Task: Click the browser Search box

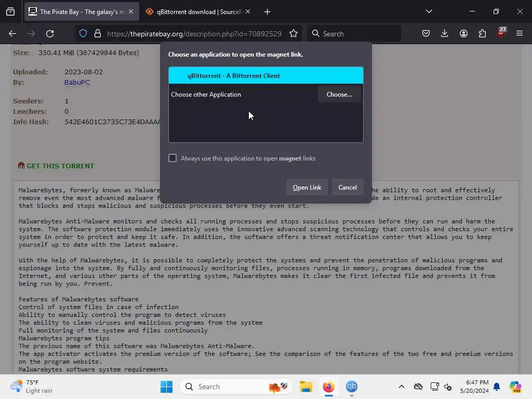Action: (x=354, y=34)
